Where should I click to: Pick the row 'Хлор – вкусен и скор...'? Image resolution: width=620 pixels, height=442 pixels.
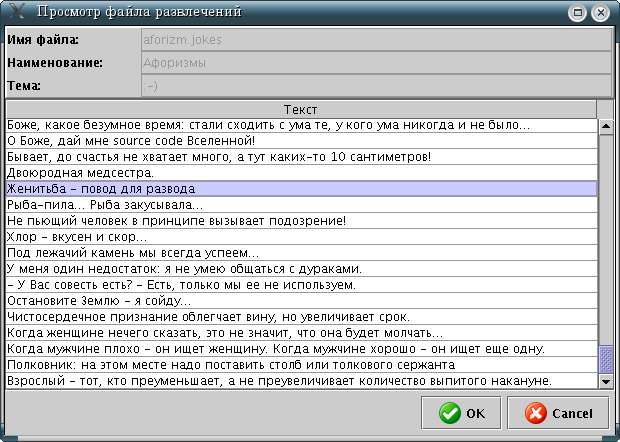pyautogui.click(x=300, y=237)
